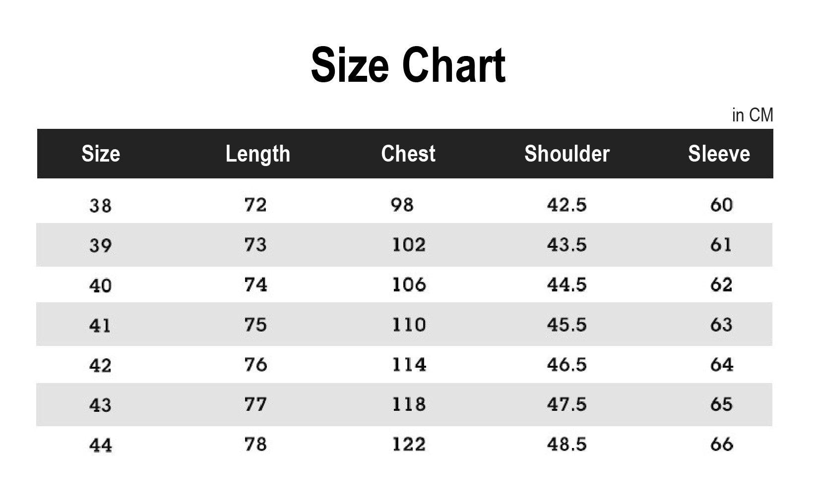Viewport: 817px width, 504px height.
Task: Click the 'in CM' unit label
Action: tap(753, 115)
